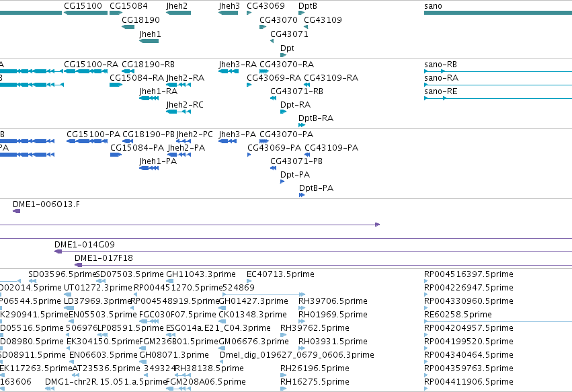Click EST label DMG1-chr2R.15.051.a.5prime

pyautogui.click(x=106, y=382)
